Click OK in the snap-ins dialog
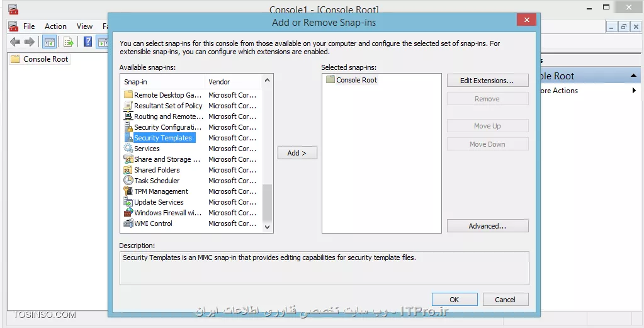 point(455,299)
